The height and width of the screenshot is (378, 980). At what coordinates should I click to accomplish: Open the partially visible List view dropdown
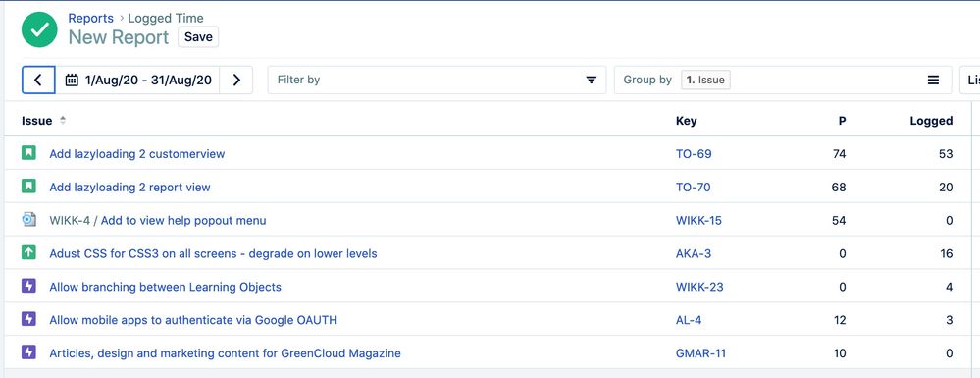coord(970,81)
